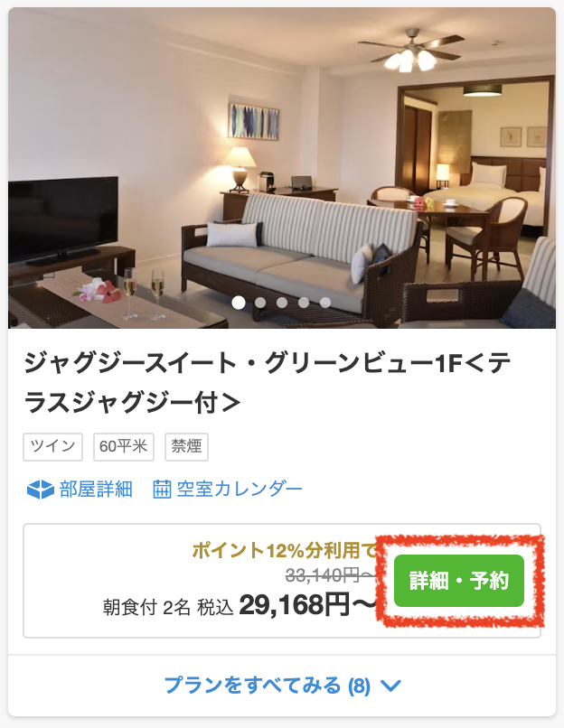Screen dimensions: 564x728
Task: Click the ジャグジースイート room title
Action: (x=268, y=383)
